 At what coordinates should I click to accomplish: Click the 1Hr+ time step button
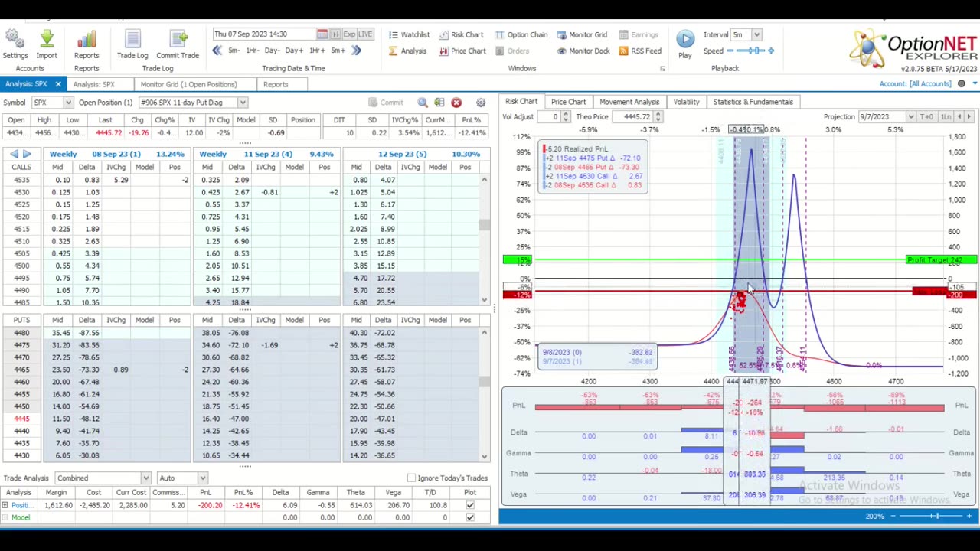tap(317, 51)
